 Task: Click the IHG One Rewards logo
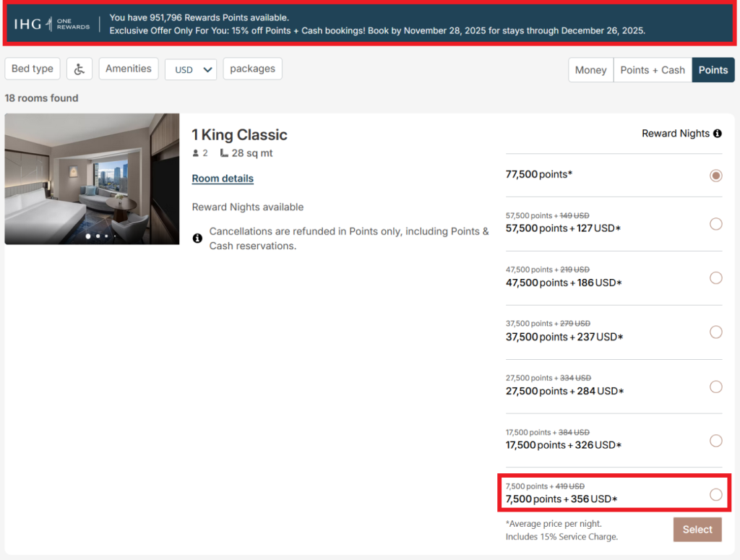(52, 24)
